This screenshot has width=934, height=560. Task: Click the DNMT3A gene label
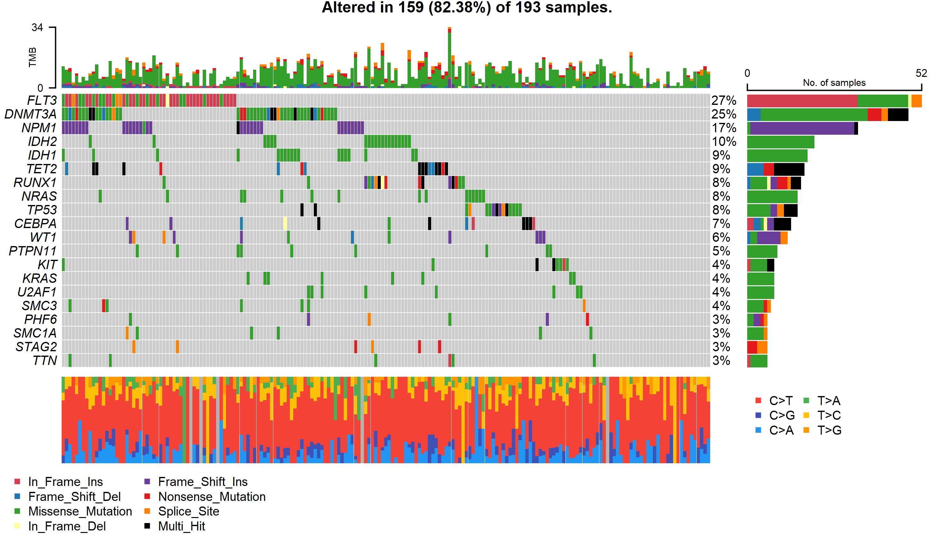pyautogui.click(x=30, y=114)
